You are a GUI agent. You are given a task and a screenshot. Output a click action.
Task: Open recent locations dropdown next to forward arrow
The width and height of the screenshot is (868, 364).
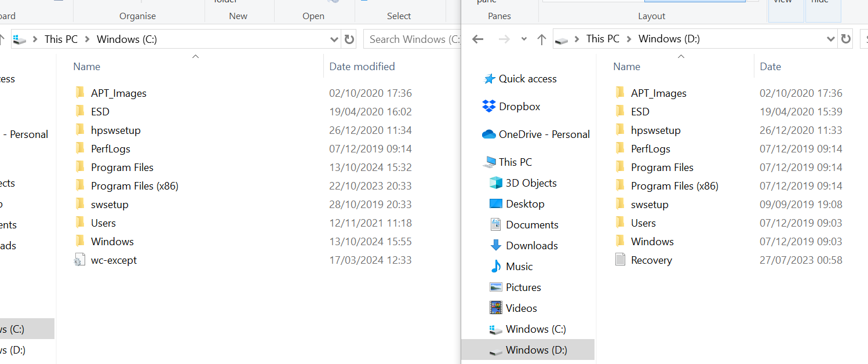tap(524, 39)
